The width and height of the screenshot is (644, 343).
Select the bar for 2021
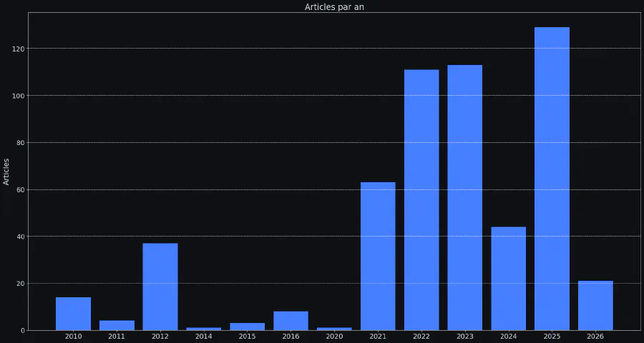pos(378,256)
